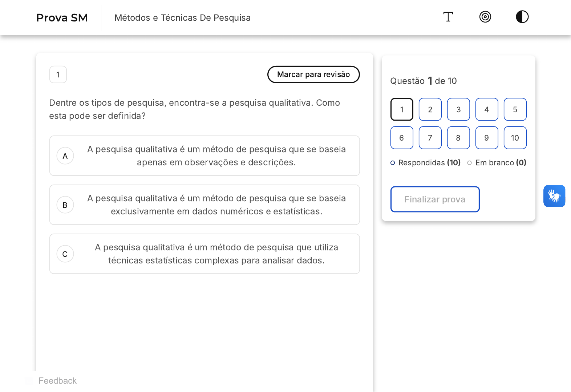571x392 pixels.
Task: Open question 6 in the navigator
Action: tap(402, 138)
